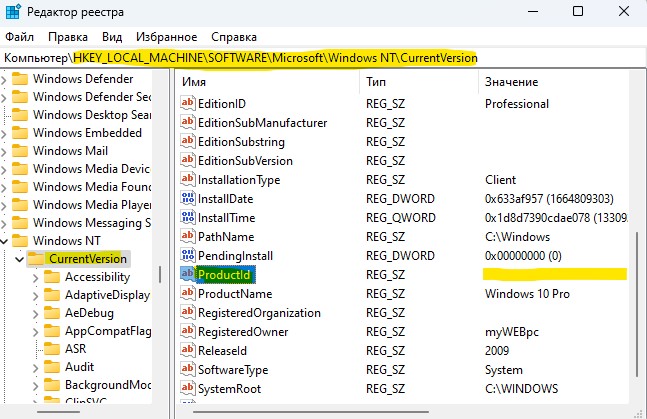Viewport: 647px width, 419px height.
Task: Collapse the Windows NT key
Action: [x=4, y=241]
